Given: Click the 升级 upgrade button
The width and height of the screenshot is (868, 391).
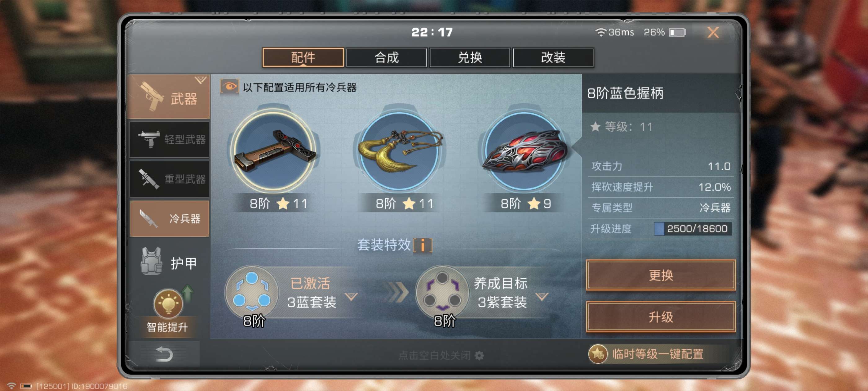Looking at the screenshot, I should click(x=661, y=317).
